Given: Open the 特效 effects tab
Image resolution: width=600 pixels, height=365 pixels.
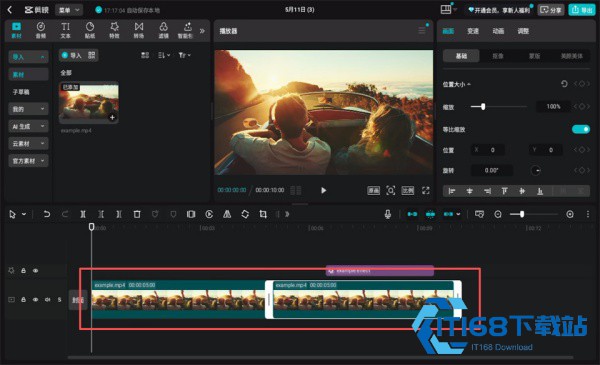Looking at the screenshot, I should pyautogui.click(x=114, y=30).
